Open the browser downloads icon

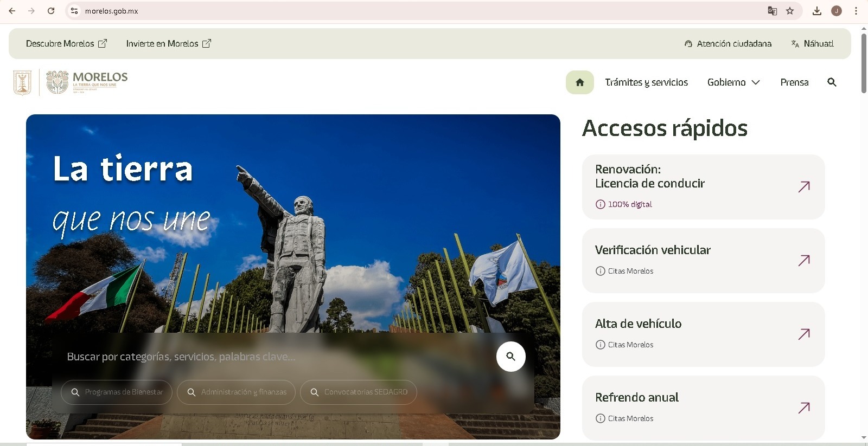click(816, 11)
